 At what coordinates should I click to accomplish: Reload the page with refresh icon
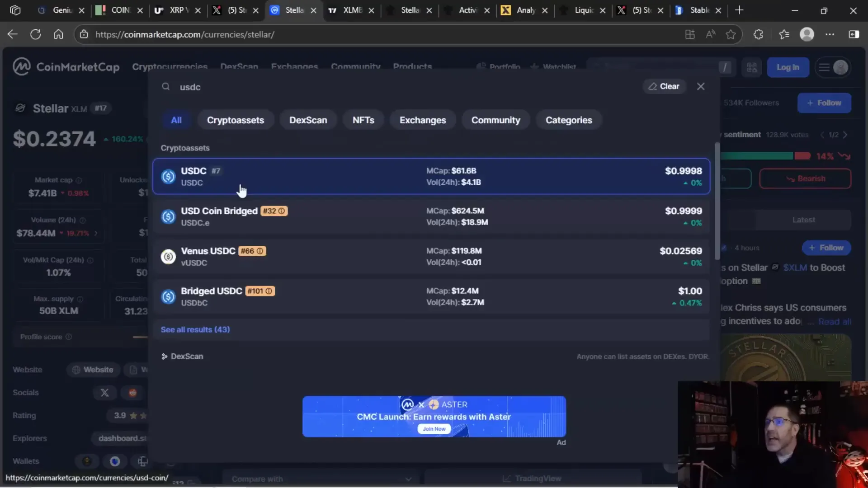(36, 34)
